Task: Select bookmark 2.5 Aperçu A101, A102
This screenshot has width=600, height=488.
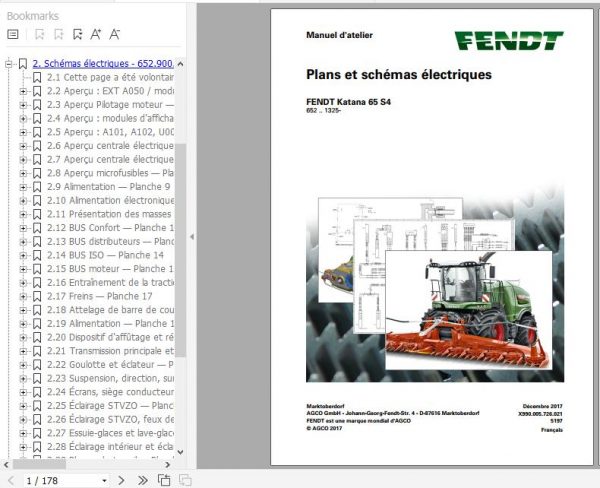Action: tap(110, 132)
